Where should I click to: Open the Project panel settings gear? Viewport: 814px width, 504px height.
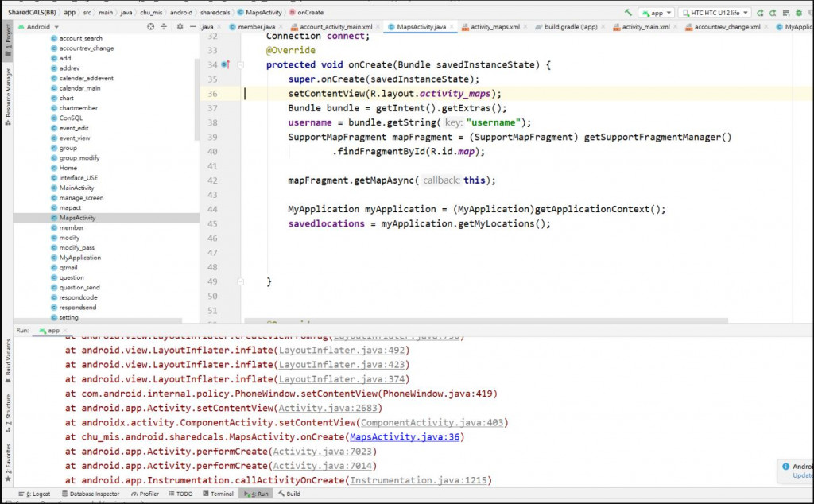180,26
